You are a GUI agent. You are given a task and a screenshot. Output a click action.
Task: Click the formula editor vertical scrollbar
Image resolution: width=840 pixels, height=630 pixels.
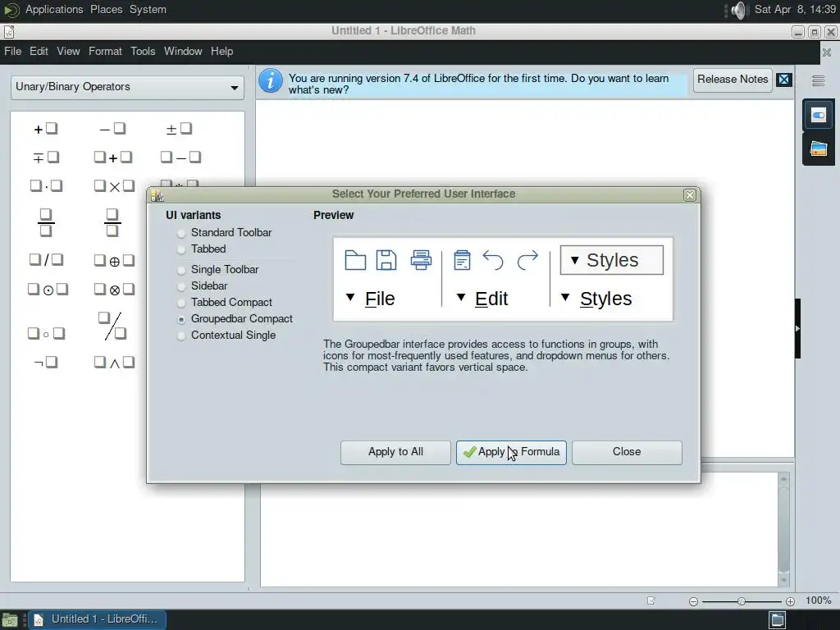click(x=783, y=529)
